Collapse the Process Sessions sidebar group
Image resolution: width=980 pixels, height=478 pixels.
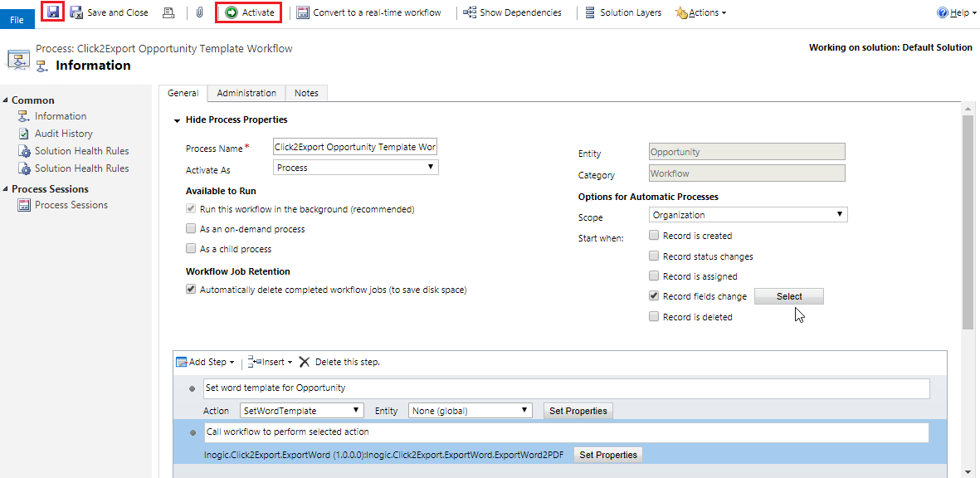coord(6,189)
